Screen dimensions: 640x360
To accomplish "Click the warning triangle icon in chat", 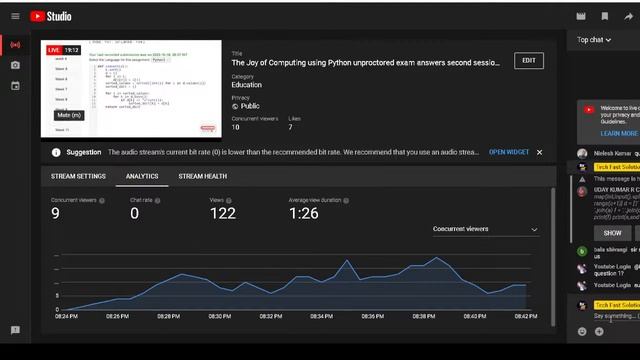I will (x=582, y=179).
